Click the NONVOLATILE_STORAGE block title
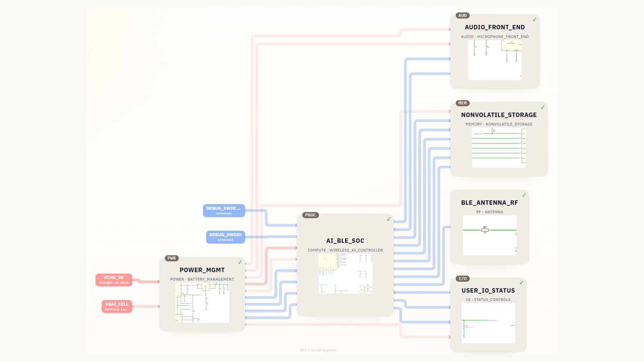The image size is (644, 362). click(499, 115)
